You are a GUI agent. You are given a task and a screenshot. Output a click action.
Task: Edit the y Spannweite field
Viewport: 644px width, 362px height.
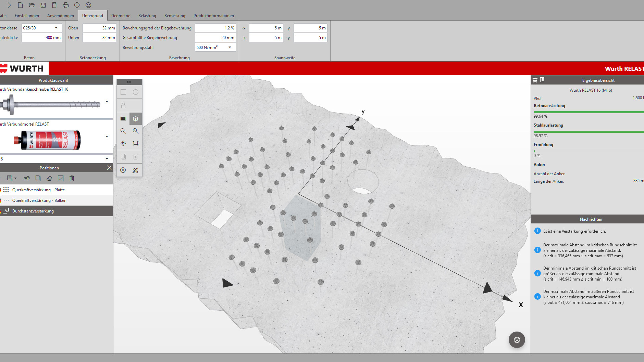click(x=310, y=28)
